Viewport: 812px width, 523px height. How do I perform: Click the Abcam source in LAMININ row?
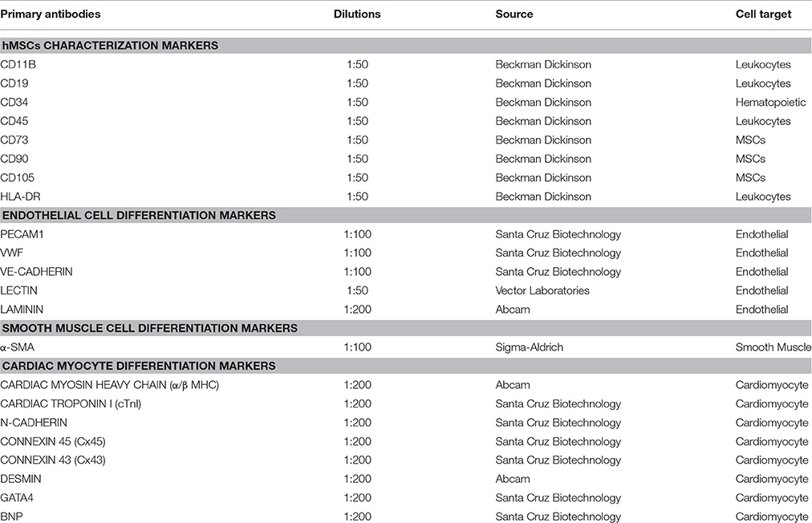(x=513, y=310)
